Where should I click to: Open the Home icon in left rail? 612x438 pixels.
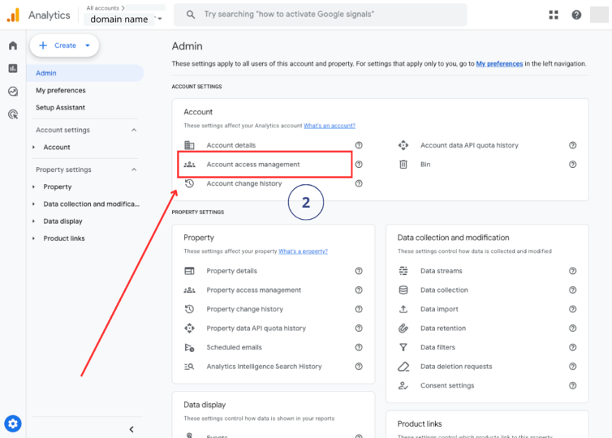click(13, 46)
